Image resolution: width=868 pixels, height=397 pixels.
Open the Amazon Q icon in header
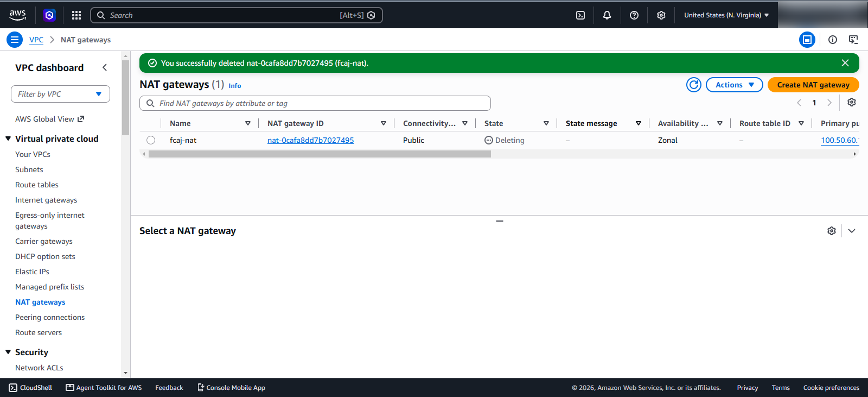(x=49, y=15)
